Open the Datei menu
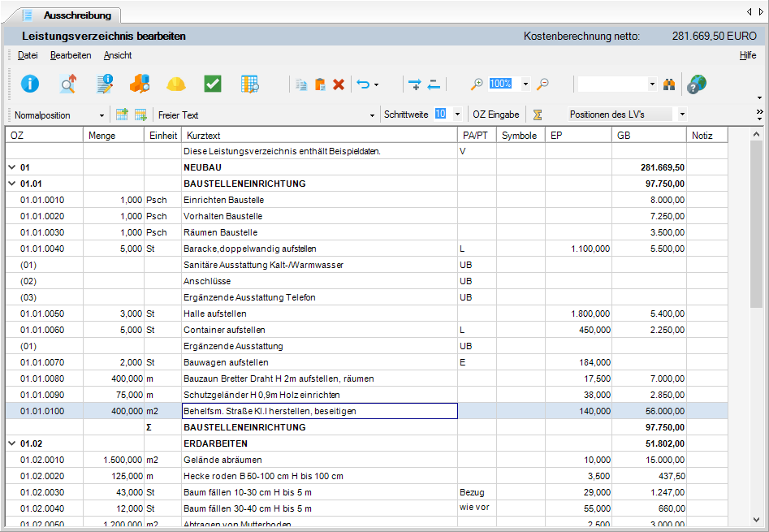 point(28,55)
